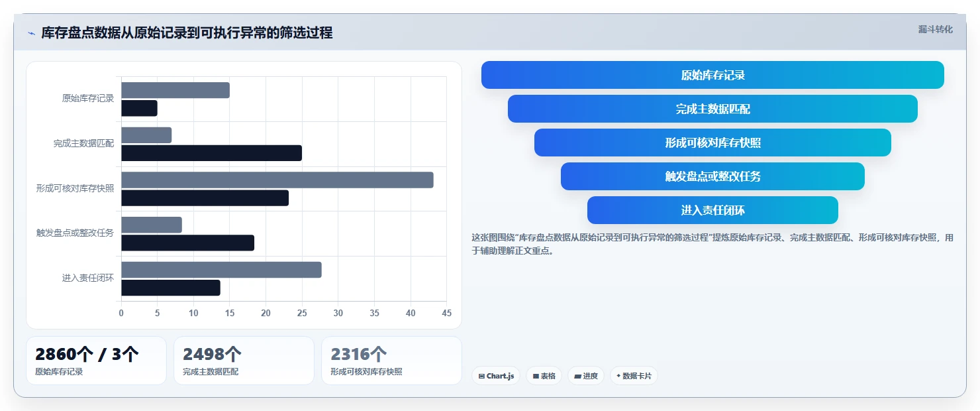Screen dimensions: 980x411
Task: Click the x-axis tick label 35
Action: 374,313
